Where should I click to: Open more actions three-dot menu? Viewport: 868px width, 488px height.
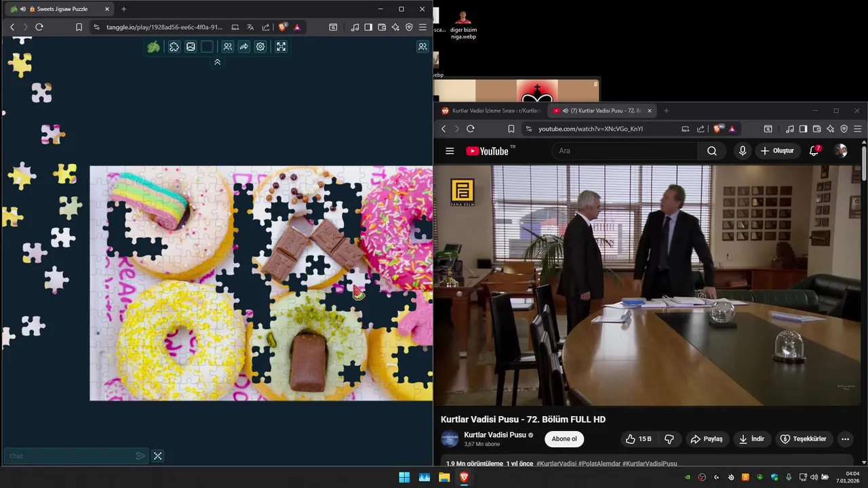(x=845, y=439)
